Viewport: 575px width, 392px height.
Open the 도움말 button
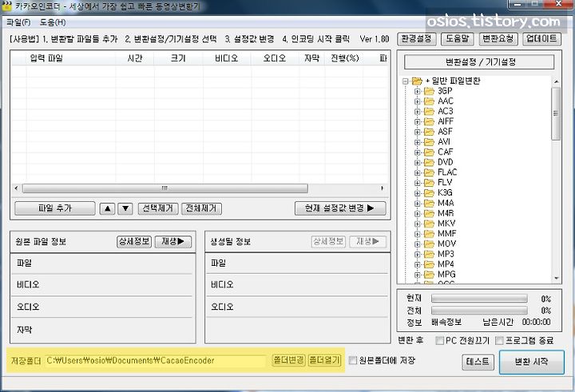click(x=458, y=38)
